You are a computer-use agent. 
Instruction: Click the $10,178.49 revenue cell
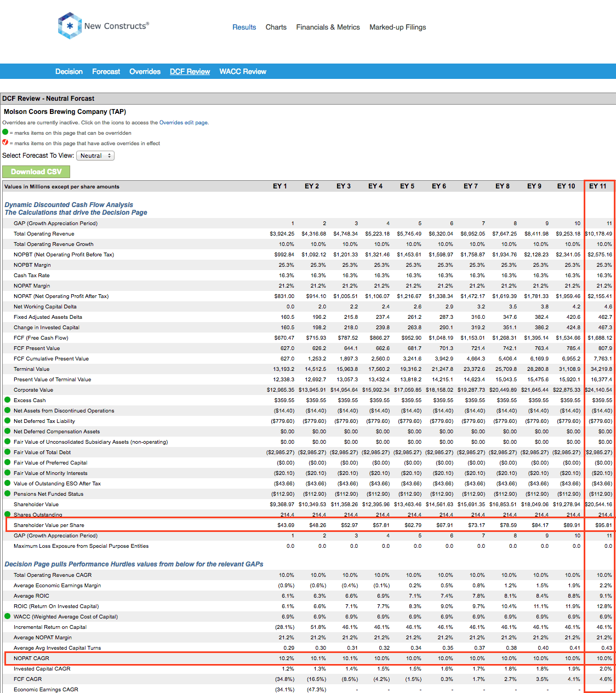click(599, 233)
